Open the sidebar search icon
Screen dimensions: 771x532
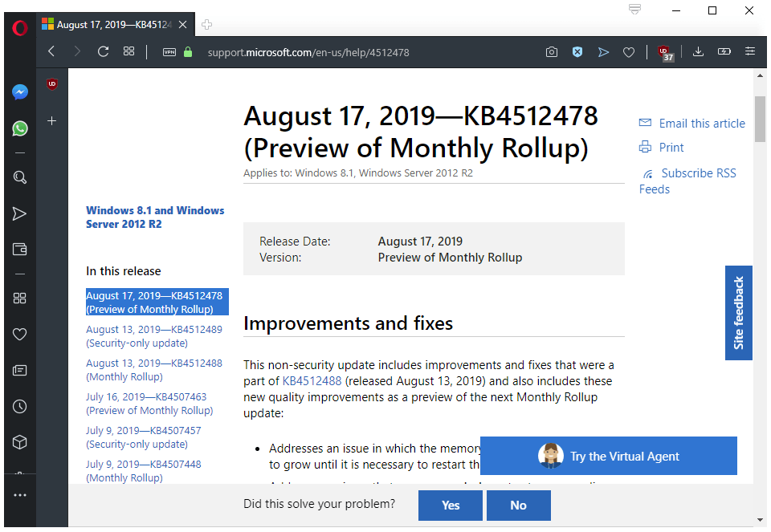(x=19, y=177)
